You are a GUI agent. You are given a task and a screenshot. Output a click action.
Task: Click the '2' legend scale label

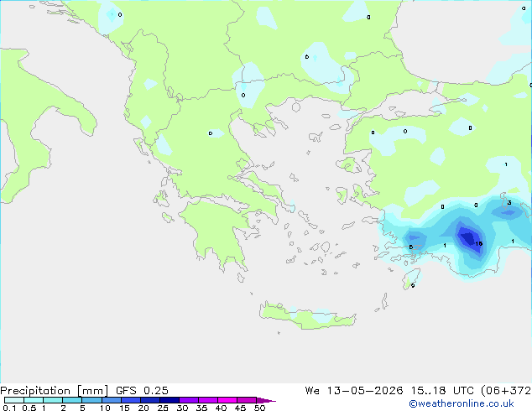pos(63,408)
